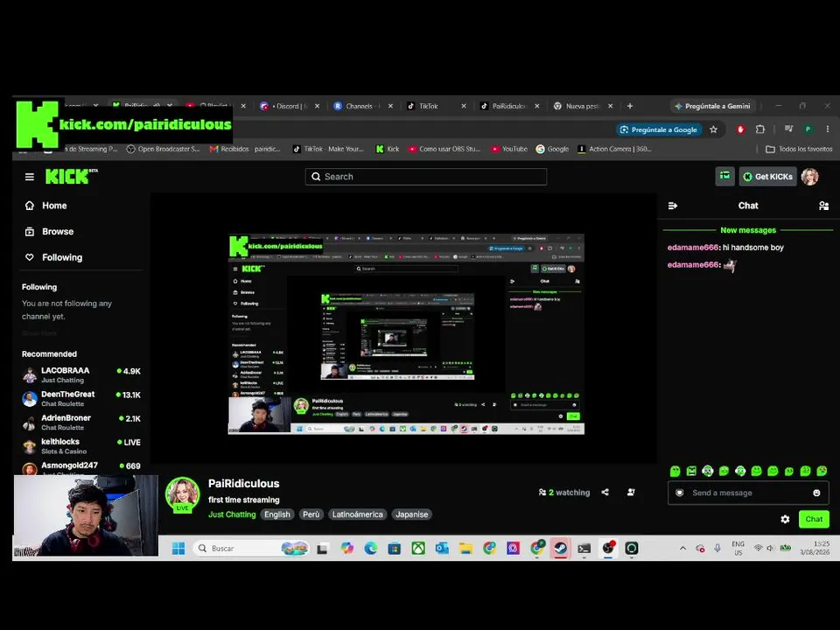Click the shield badge icon in message box
The height and width of the screenshot is (630, 840).
click(x=680, y=493)
